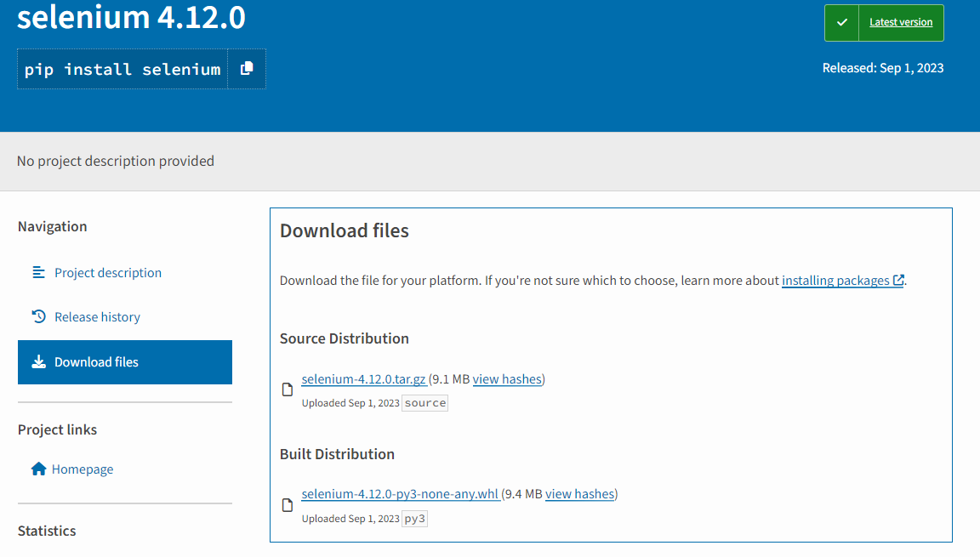Click the 'Download files' content heading
The image size is (980, 557).
[x=345, y=230]
